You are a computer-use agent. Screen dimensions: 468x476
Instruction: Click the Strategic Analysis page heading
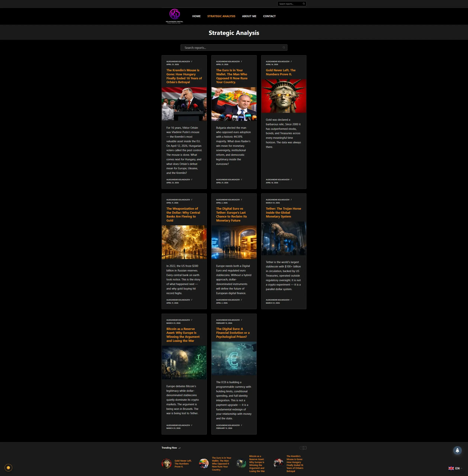[234, 33]
